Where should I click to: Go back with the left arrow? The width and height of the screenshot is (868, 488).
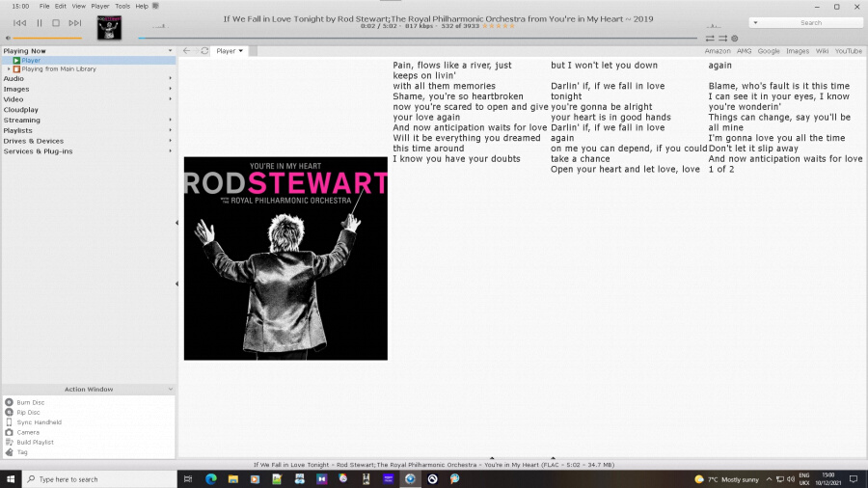[186, 51]
